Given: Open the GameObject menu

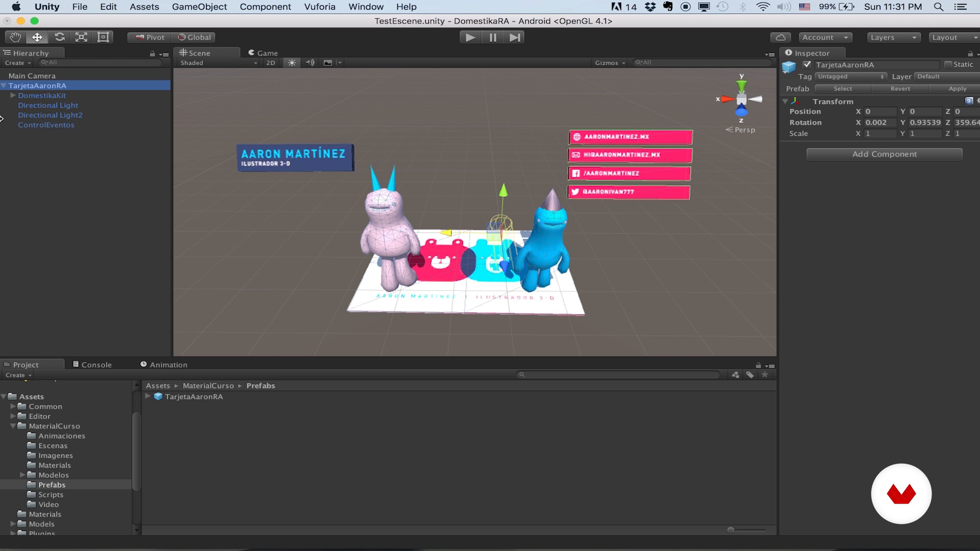Looking at the screenshot, I should [x=199, y=7].
